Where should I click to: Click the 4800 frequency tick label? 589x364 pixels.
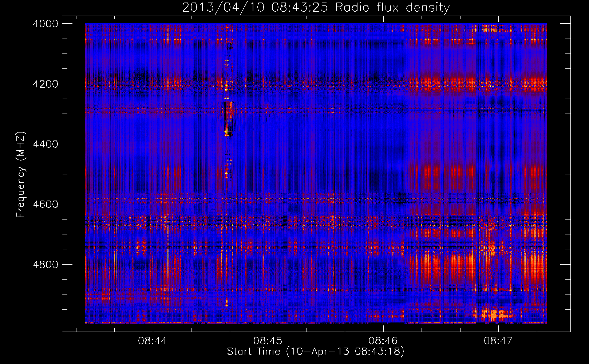46,264
